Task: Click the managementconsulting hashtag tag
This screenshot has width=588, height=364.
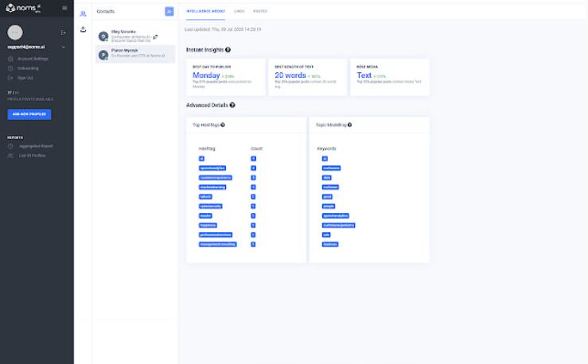Action: coord(217,244)
